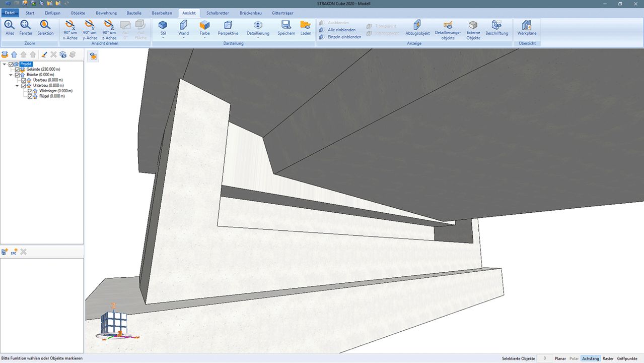Click the Abzugsobjekt display icon

click(x=417, y=27)
